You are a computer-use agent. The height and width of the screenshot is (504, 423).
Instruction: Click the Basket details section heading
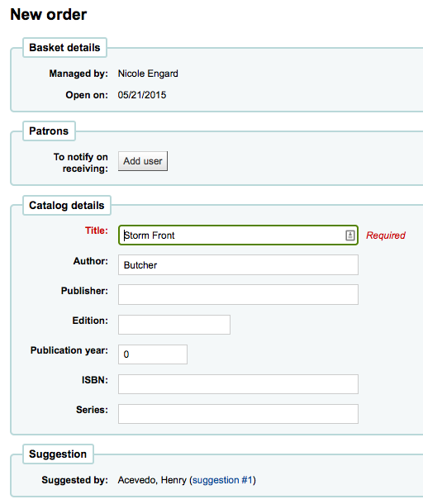tap(64, 48)
